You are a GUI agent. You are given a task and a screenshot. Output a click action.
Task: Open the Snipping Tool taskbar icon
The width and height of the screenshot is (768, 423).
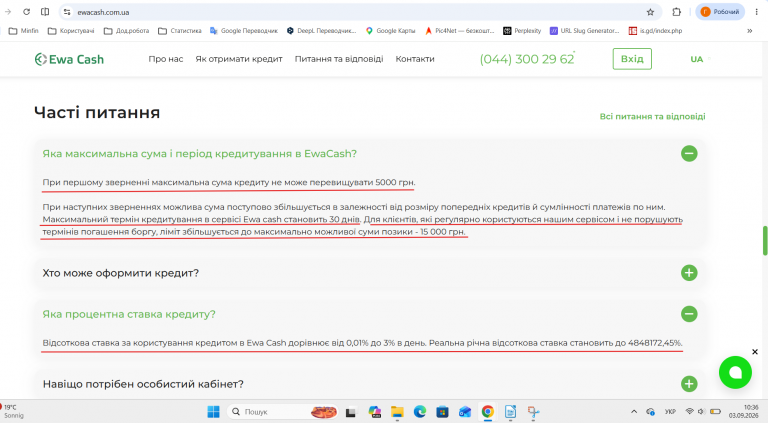tap(533, 412)
